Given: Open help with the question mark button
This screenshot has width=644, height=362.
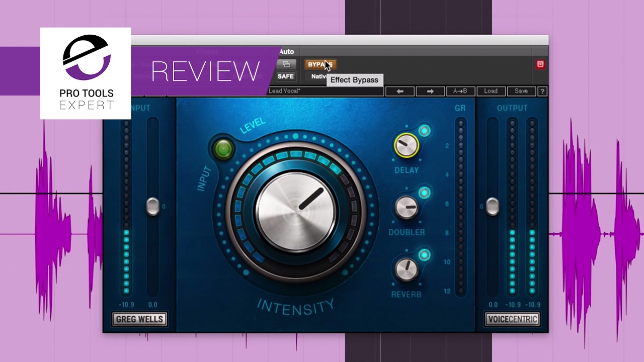Looking at the screenshot, I should click(x=542, y=91).
